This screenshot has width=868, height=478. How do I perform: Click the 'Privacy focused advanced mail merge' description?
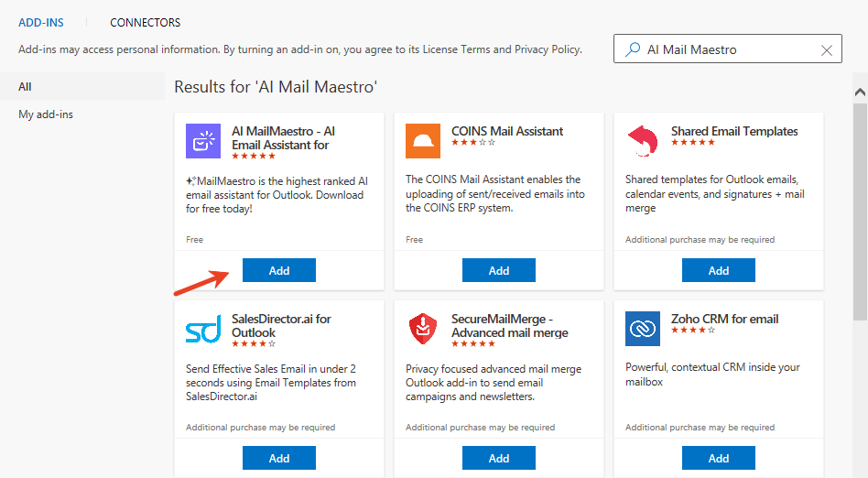click(494, 383)
